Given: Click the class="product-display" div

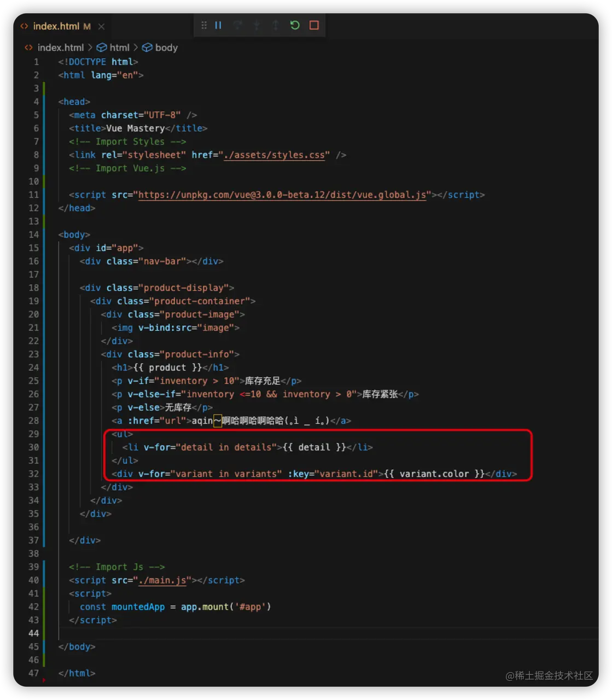Looking at the screenshot, I should coord(157,288).
